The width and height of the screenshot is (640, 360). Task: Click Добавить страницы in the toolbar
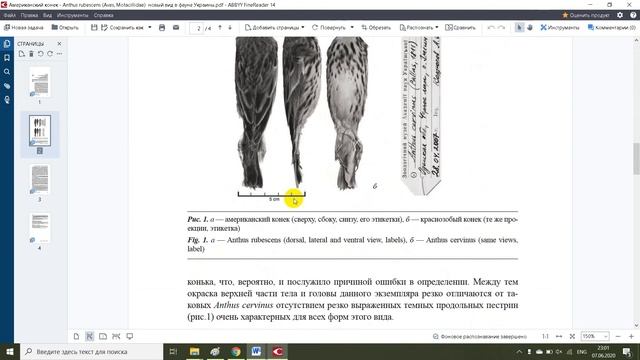(x=272, y=28)
